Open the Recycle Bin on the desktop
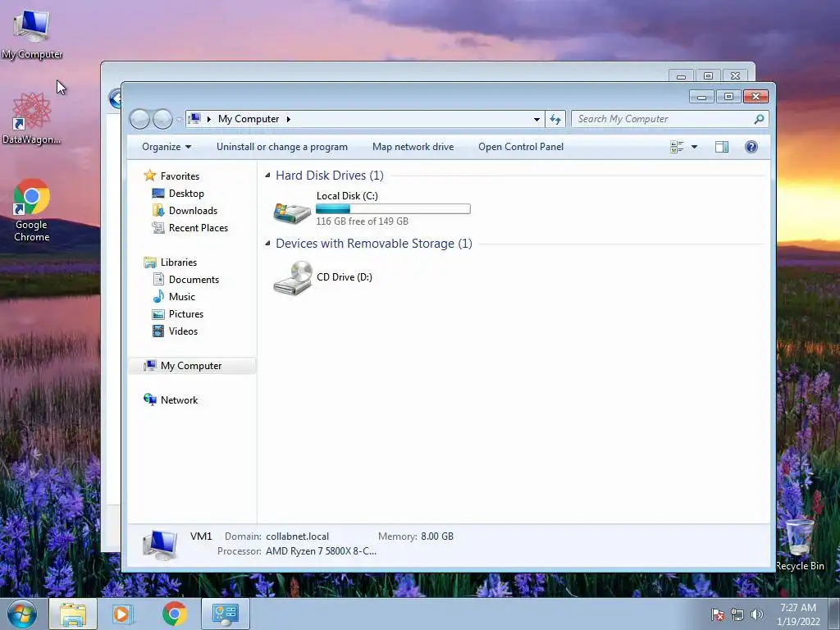Image resolution: width=840 pixels, height=630 pixels. pos(800,545)
